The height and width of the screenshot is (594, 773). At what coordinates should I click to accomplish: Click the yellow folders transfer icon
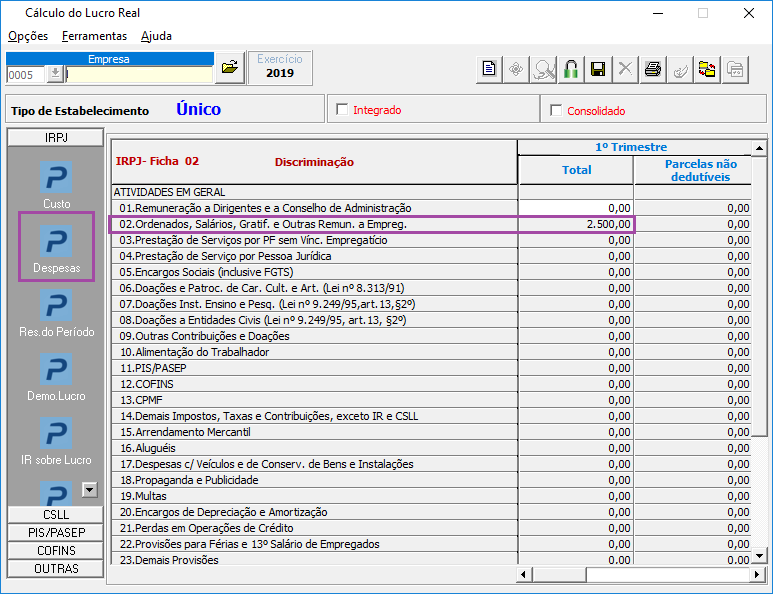coord(707,69)
